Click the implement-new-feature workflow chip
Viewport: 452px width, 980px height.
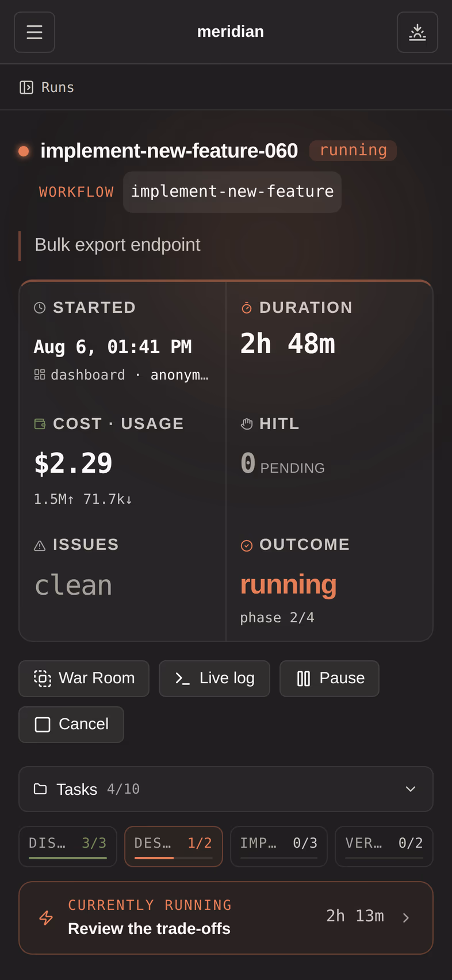click(x=232, y=192)
